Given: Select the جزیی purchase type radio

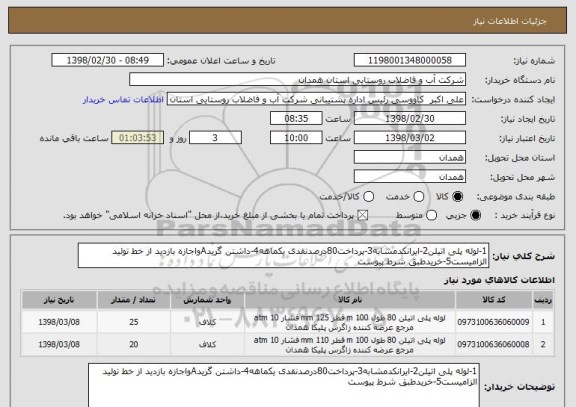Looking at the screenshot, I should click(x=475, y=216).
